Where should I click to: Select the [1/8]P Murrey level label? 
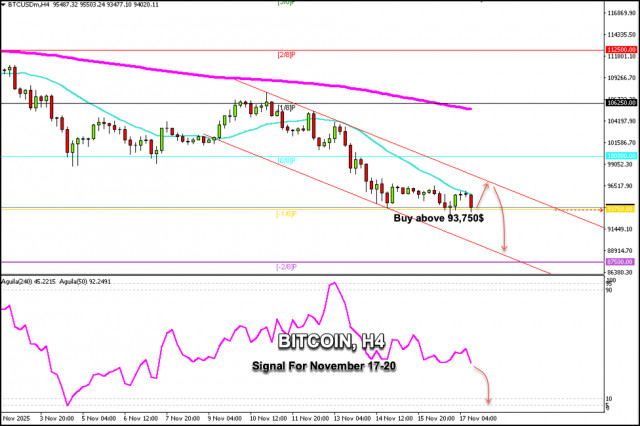pos(286,108)
